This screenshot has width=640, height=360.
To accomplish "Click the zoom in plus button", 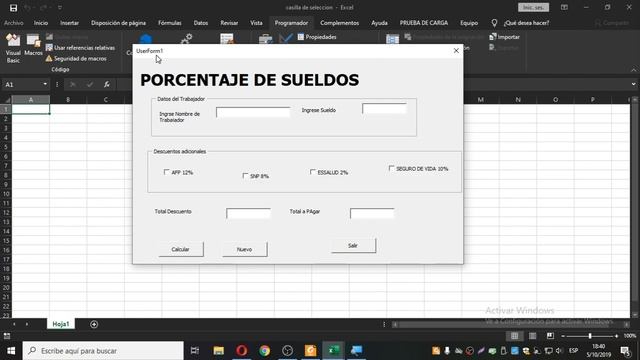I will pyautogui.click(x=616, y=336).
